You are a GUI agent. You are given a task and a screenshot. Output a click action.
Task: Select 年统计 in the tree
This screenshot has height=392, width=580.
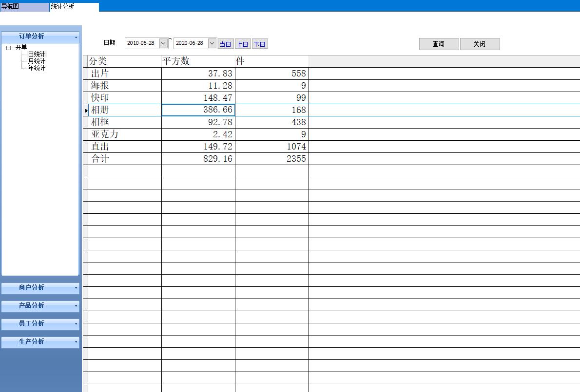(x=37, y=68)
